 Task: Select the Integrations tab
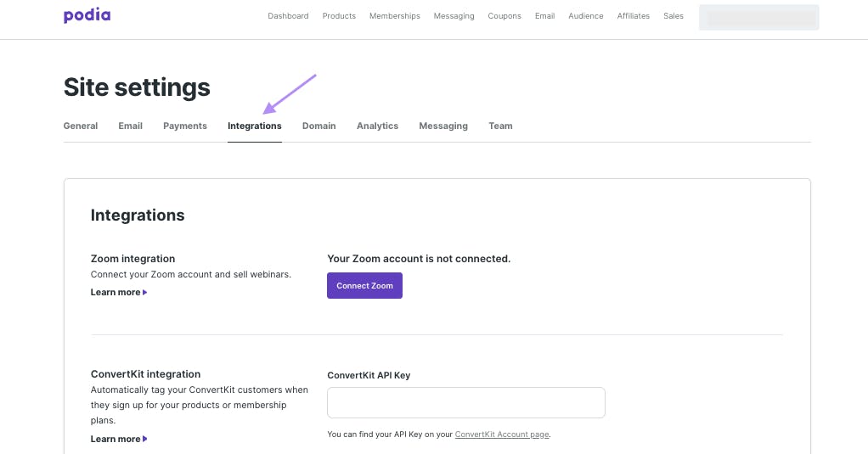(255, 126)
